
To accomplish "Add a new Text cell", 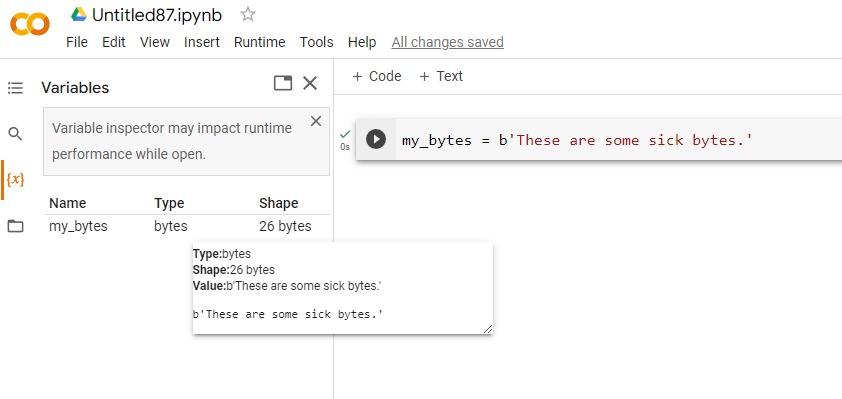I will coord(440,76).
